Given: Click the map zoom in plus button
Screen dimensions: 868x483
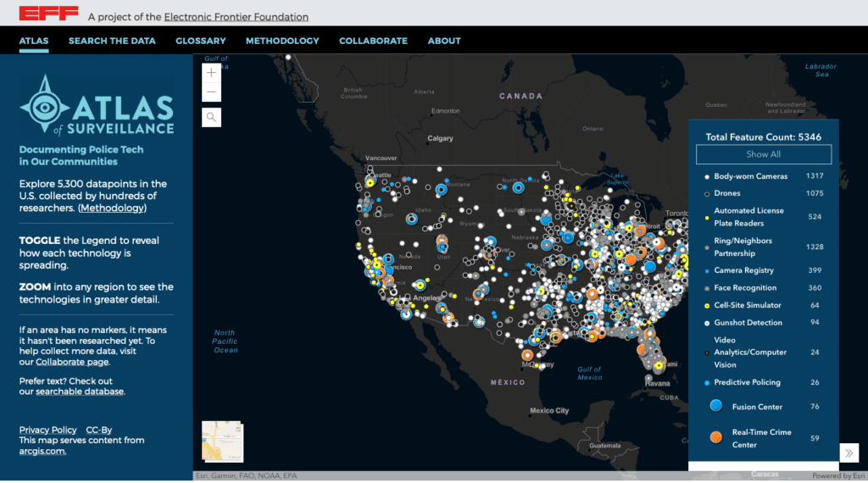Looking at the screenshot, I should tap(211, 73).
